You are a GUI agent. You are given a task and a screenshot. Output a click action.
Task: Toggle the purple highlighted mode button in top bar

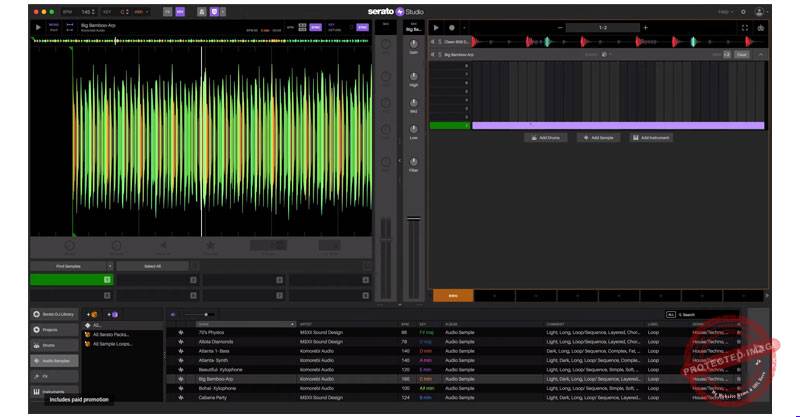(x=180, y=12)
